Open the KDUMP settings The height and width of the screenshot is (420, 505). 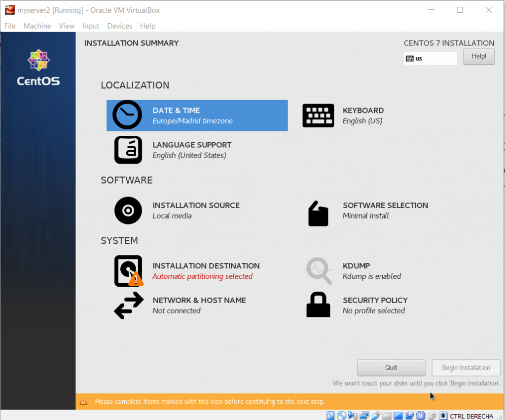(x=353, y=271)
